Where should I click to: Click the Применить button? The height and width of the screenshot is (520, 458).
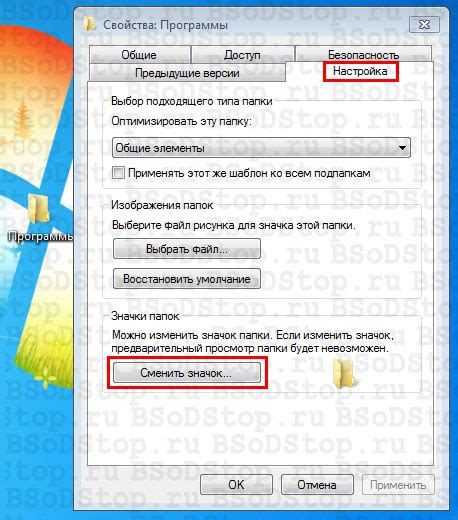398,484
